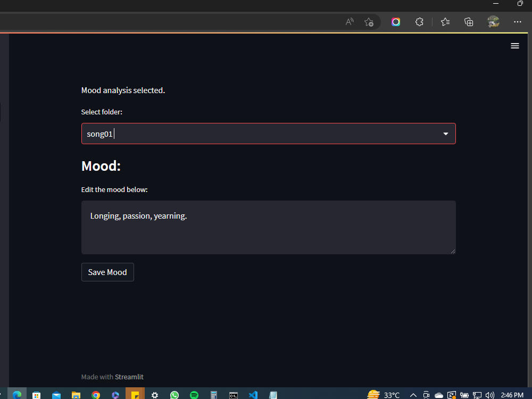Open Microsoft Store from taskbar

click(x=36, y=395)
